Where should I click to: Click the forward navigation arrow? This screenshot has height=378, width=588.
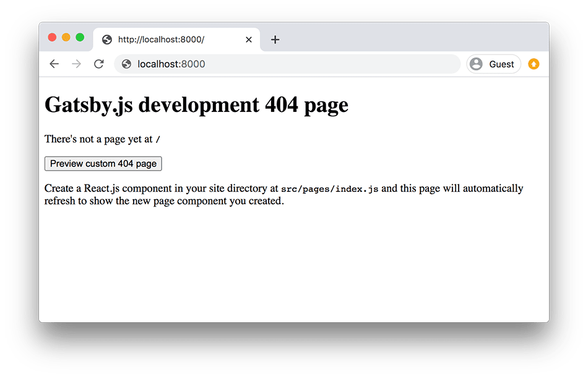click(x=76, y=64)
